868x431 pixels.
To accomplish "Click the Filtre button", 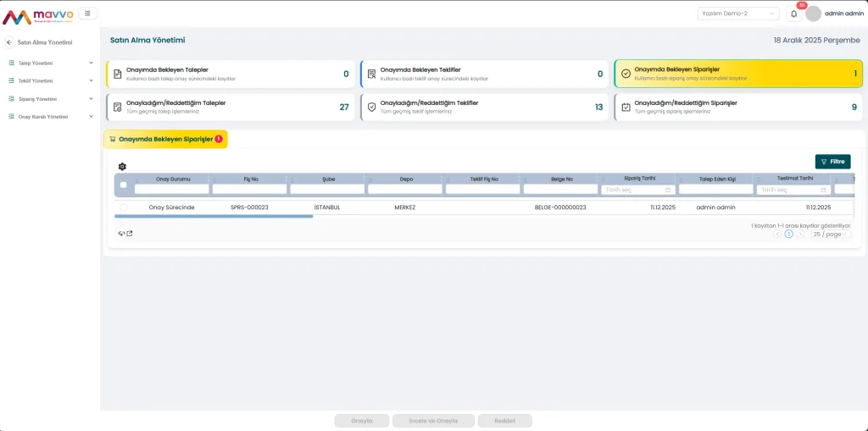I will pos(832,162).
